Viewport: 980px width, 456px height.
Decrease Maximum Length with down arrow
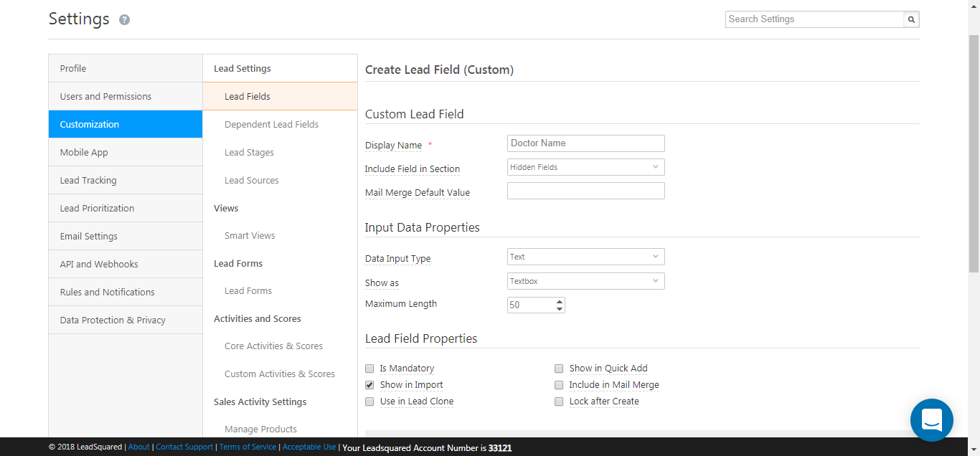click(560, 309)
